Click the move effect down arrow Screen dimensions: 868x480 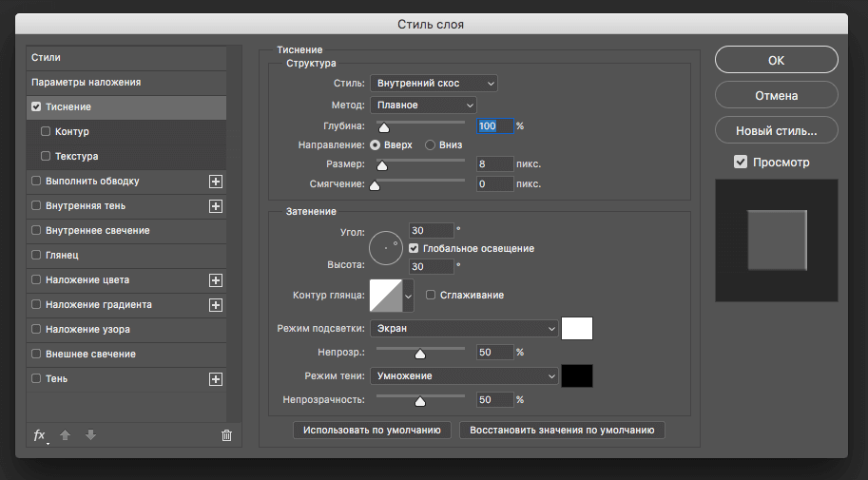click(x=90, y=435)
